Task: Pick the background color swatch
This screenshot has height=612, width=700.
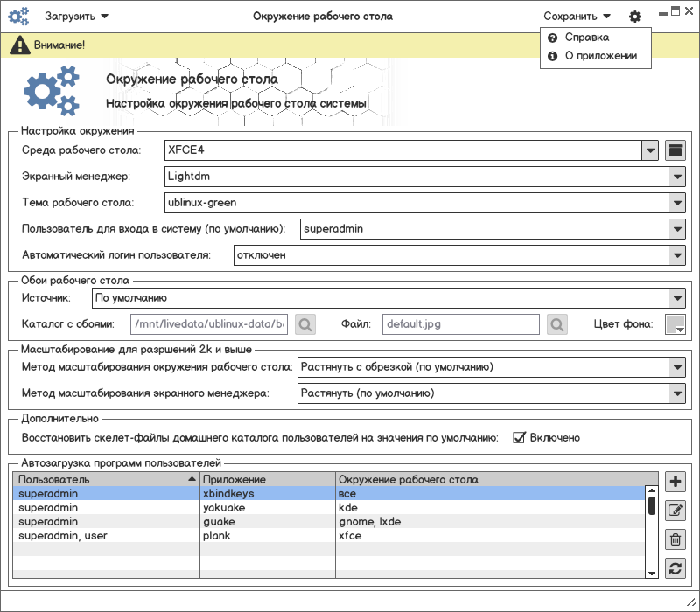Action: pyautogui.click(x=675, y=324)
